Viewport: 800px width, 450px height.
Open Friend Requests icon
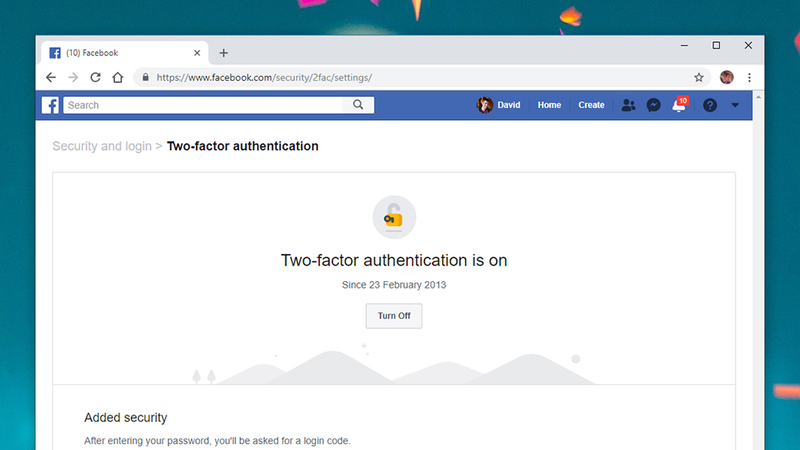[629, 105]
